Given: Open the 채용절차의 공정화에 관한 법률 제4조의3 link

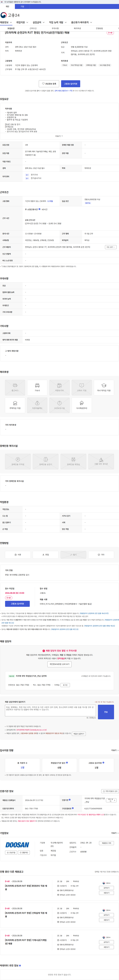Looking at the screenshot, I should [94, 613].
